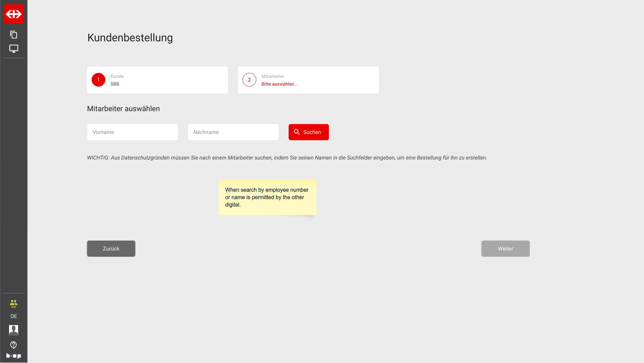Viewport: 644px width, 363px height.
Task: Open the user profile avatar
Action: click(x=13, y=330)
